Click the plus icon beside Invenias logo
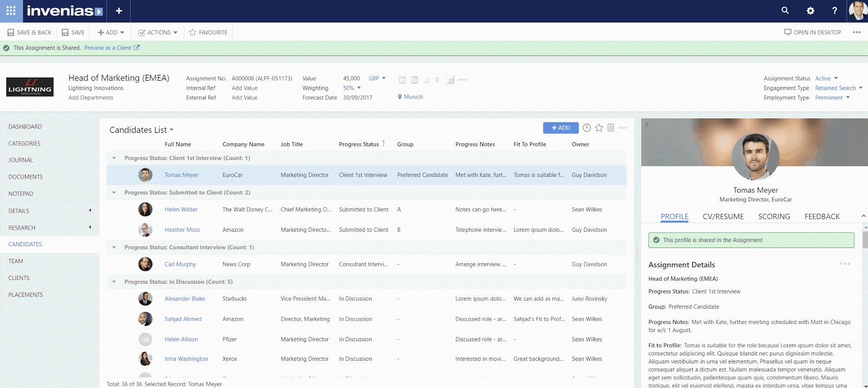Viewport: 868px width, 388px height. [119, 11]
